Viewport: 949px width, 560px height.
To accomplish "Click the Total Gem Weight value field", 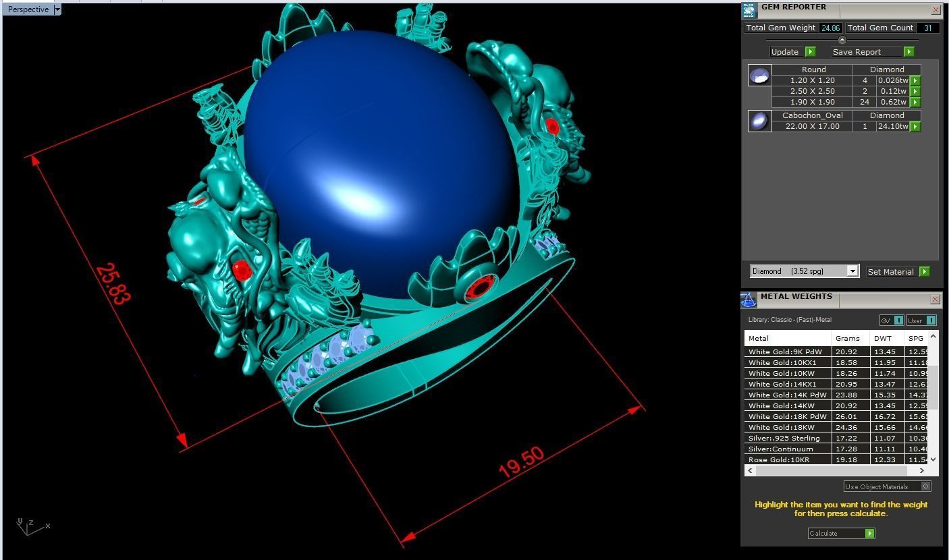I will 830,28.
